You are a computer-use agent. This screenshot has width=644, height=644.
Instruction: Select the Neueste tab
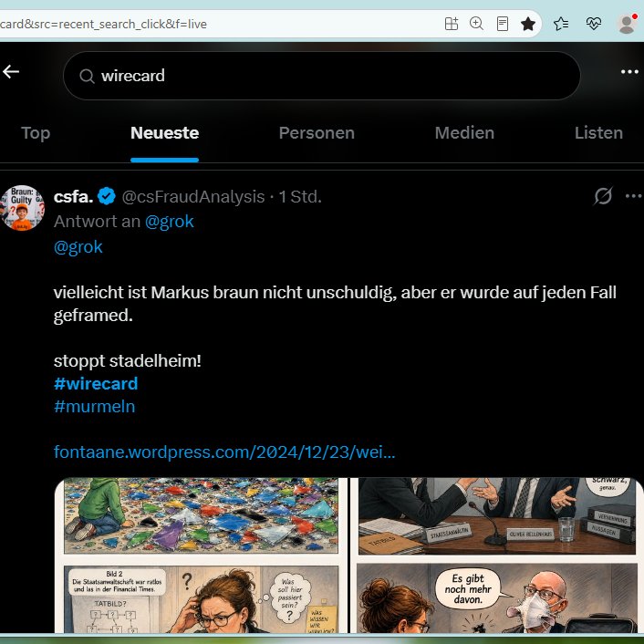point(165,133)
